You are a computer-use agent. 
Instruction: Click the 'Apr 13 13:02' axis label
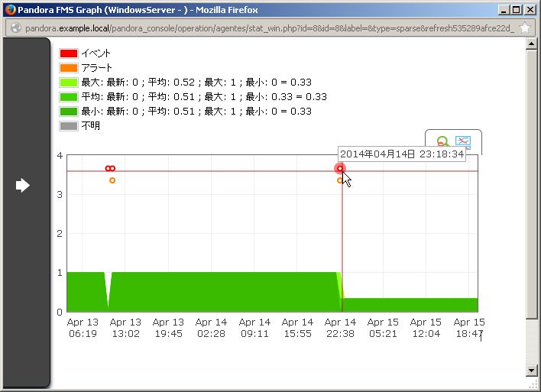pyautogui.click(x=125, y=328)
